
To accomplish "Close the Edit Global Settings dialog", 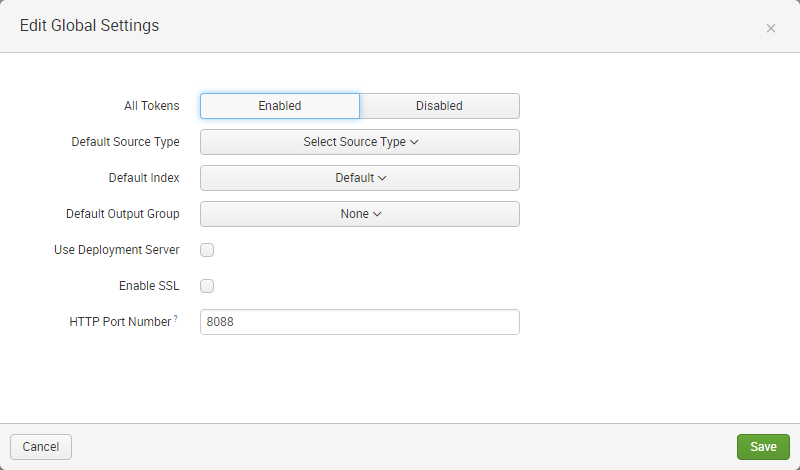I will click(770, 28).
